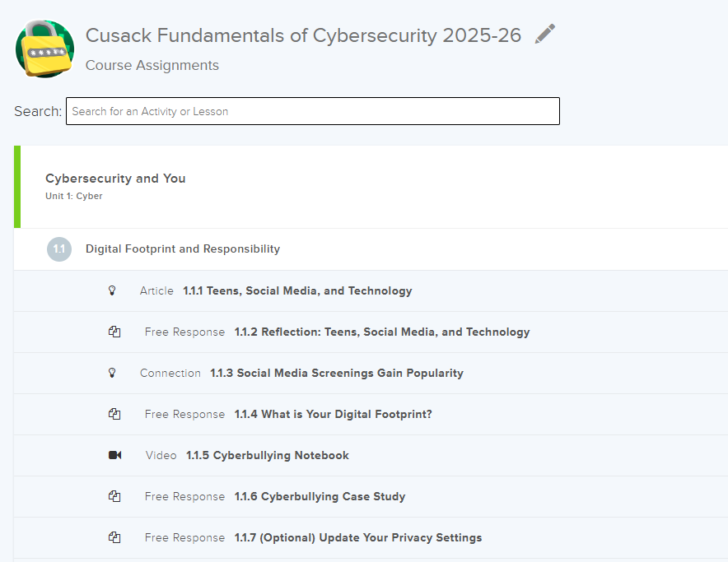Click the lightbulb icon for article 1.1.1
The width and height of the screenshot is (728, 562).
[113, 290]
